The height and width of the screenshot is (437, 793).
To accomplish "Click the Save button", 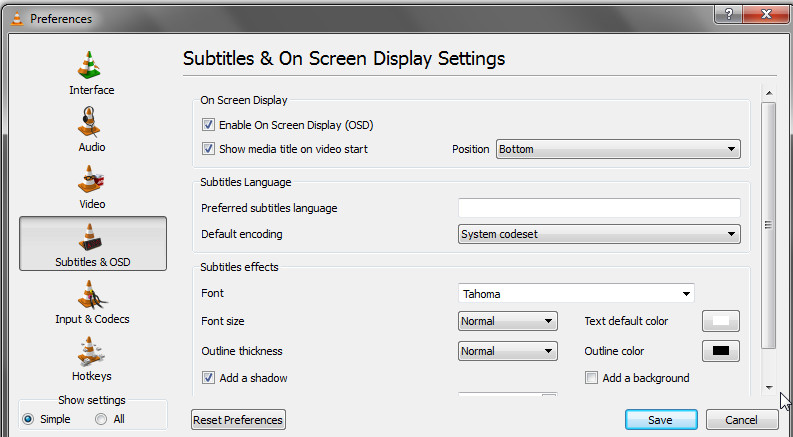I will point(660,419).
